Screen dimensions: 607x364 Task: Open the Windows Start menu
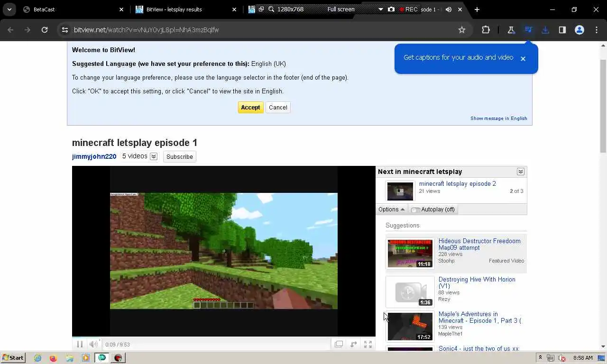coord(13,358)
